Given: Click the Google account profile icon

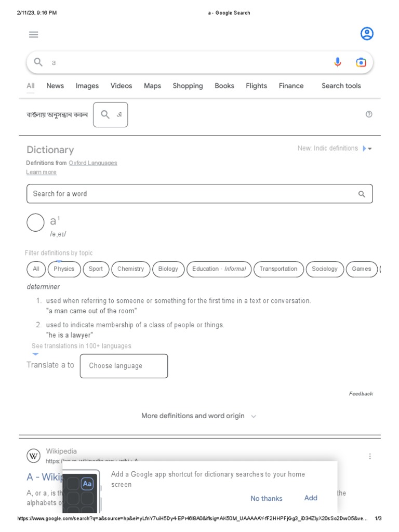Looking at the screenshot, I should coord(367,34).
